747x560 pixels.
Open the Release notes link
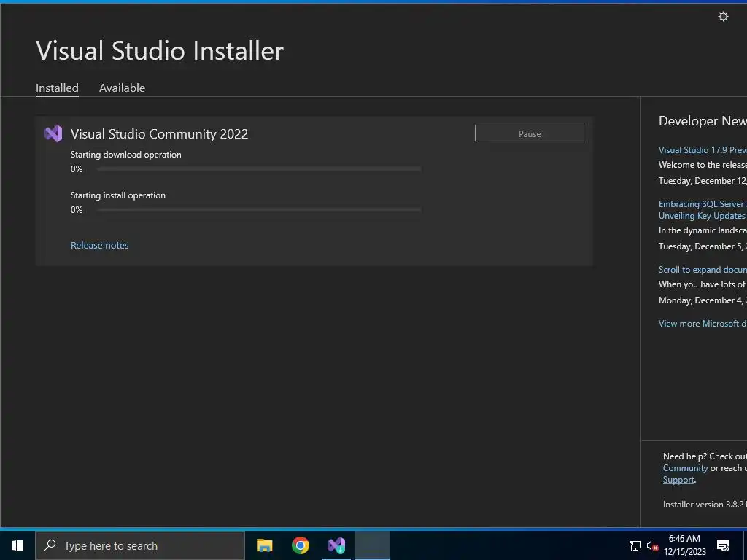[x=99, y=245]
